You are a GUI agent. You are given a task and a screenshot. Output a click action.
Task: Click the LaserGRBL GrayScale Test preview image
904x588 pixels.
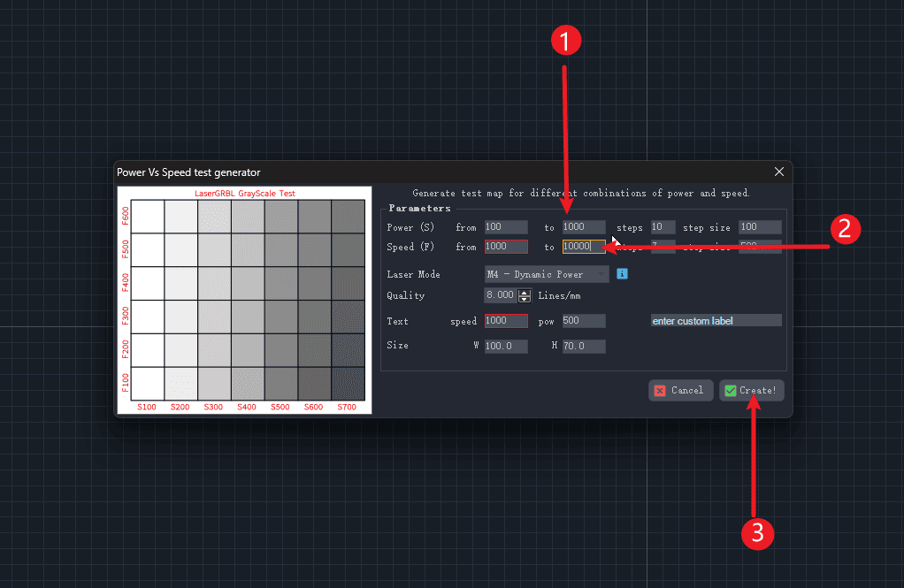245,299
